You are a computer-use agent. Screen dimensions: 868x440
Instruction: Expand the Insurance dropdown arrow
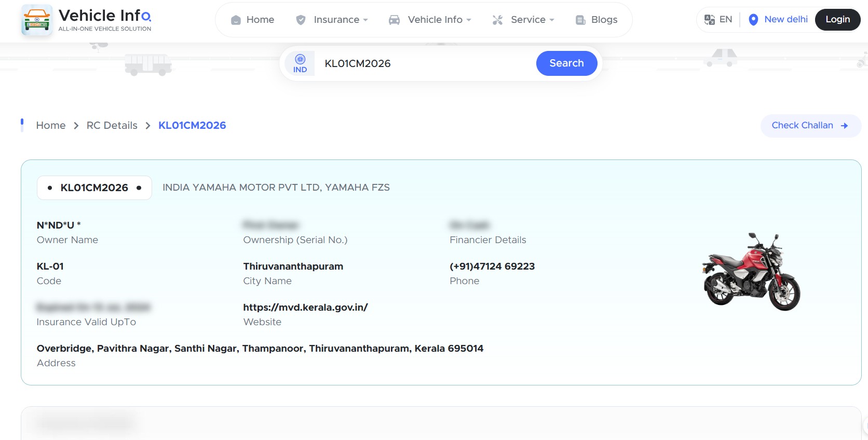pos(365,20)
